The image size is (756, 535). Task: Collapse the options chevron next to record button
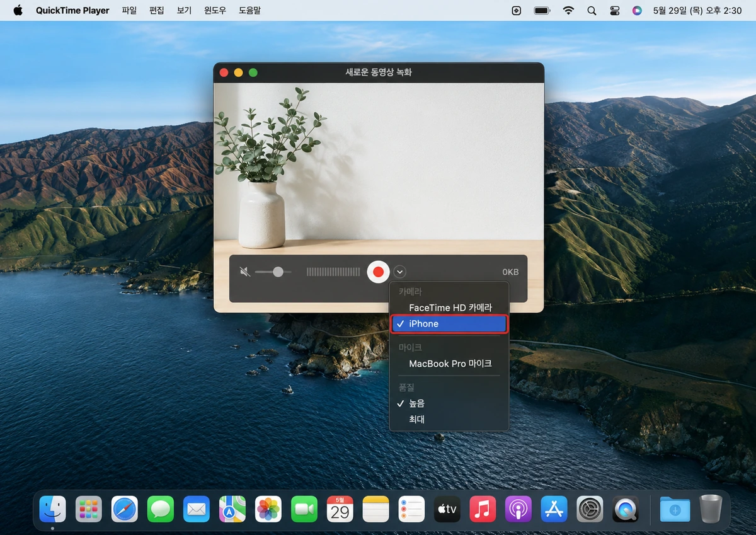point(400,272)
